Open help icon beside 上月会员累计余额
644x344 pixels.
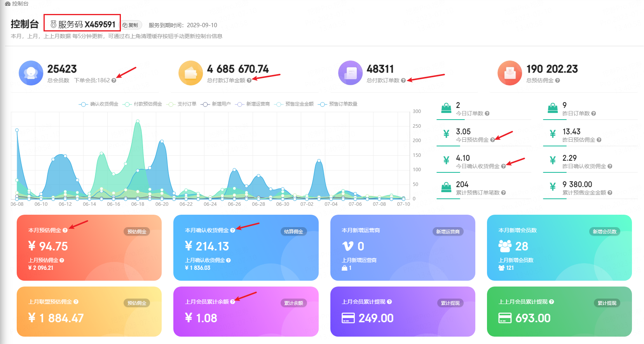click(232, 302)
